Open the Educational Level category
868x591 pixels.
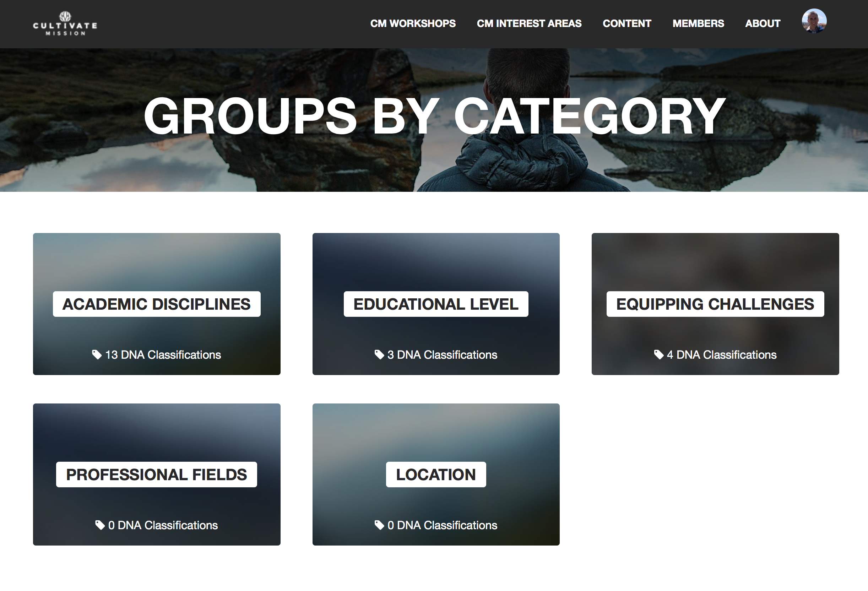click(x=436, y=304)
